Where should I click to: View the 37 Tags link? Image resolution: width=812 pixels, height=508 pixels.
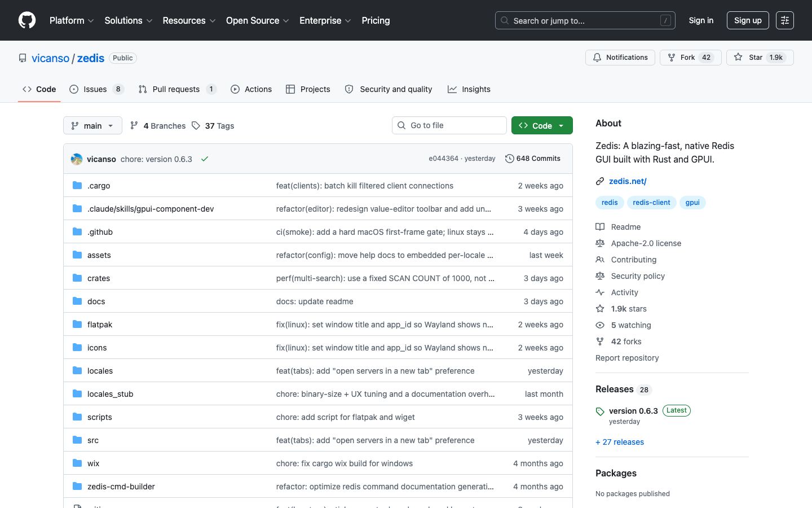pyautogui.click(x=213, y=126)
